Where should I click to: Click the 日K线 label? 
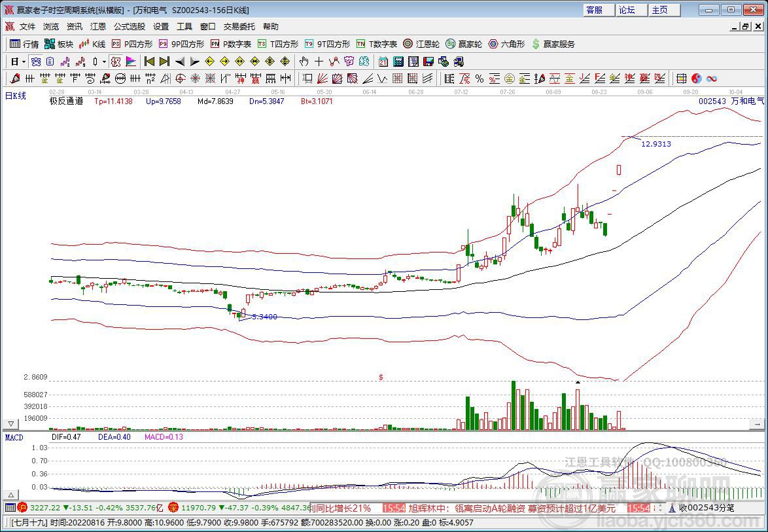(15, 96)
